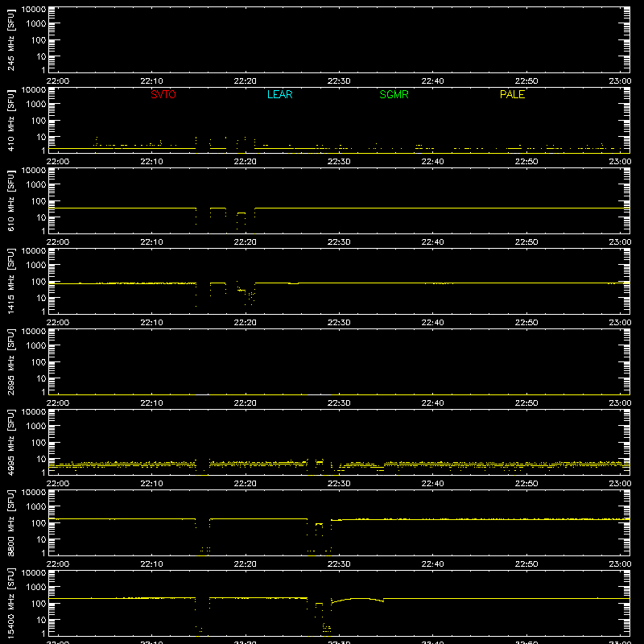Click the 10 tick of the 1415 MHz plot
644x644 pixels.
41,298
